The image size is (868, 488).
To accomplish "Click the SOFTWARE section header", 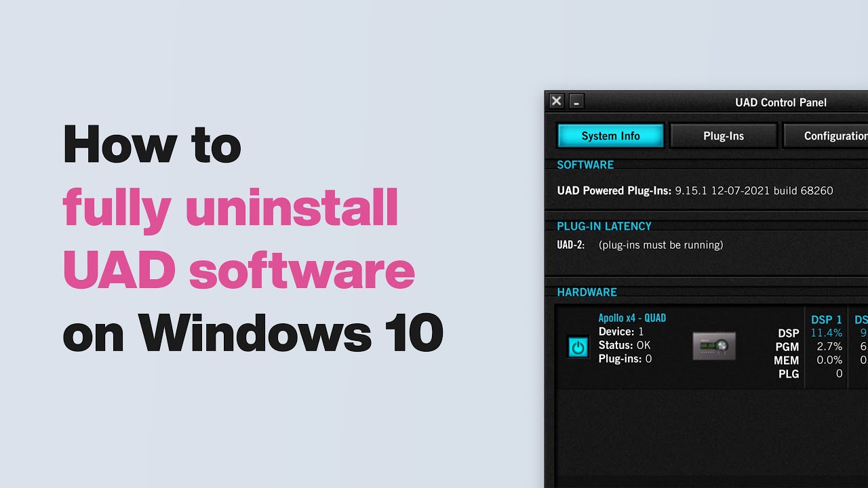I will click(585, 165).
